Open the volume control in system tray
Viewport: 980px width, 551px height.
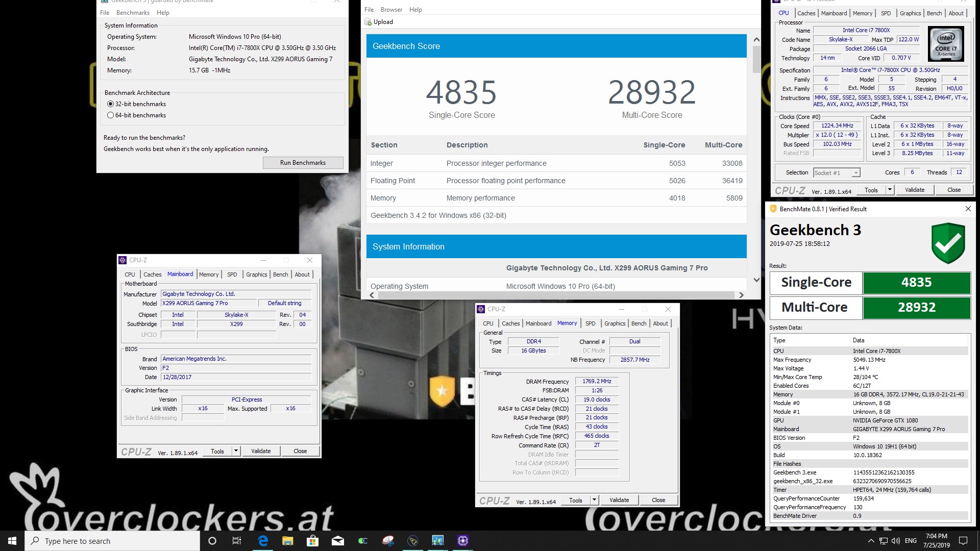pos(896,541)
